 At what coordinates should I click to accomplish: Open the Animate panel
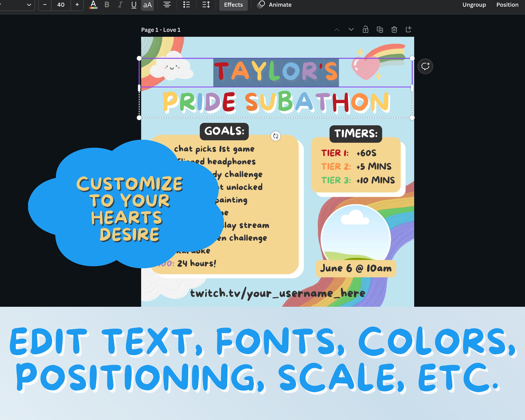point(274,5)
